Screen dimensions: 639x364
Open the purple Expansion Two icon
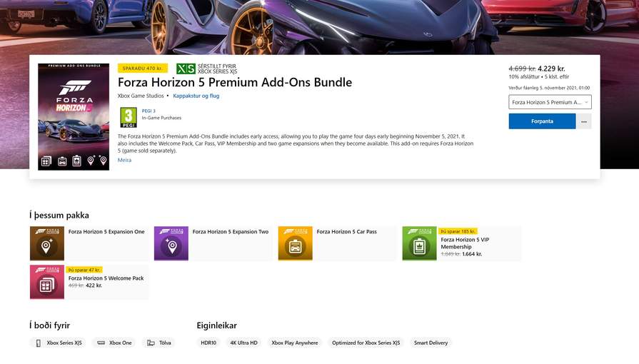coord(171,243)
